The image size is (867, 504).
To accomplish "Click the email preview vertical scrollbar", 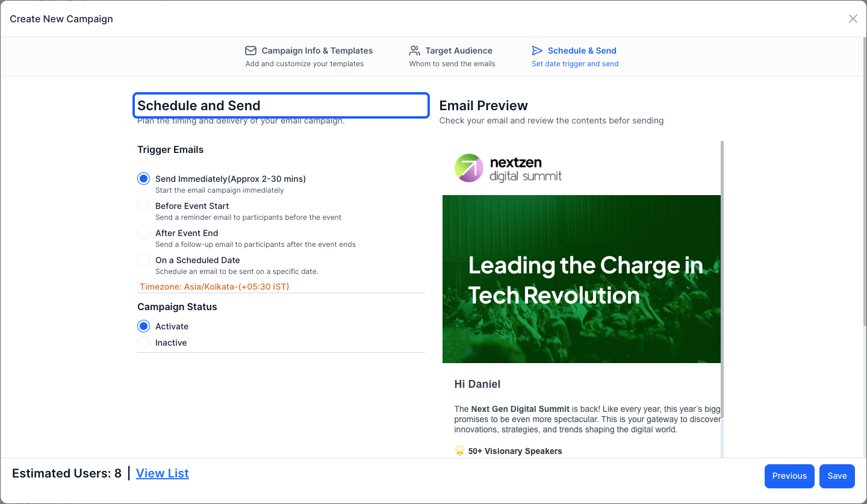I will [722, 277].
